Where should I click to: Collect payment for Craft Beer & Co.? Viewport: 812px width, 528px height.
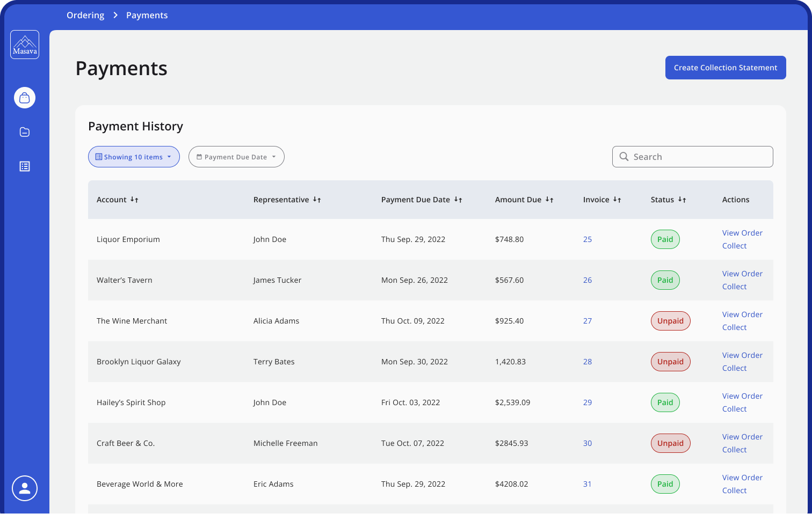click(734, 450)
